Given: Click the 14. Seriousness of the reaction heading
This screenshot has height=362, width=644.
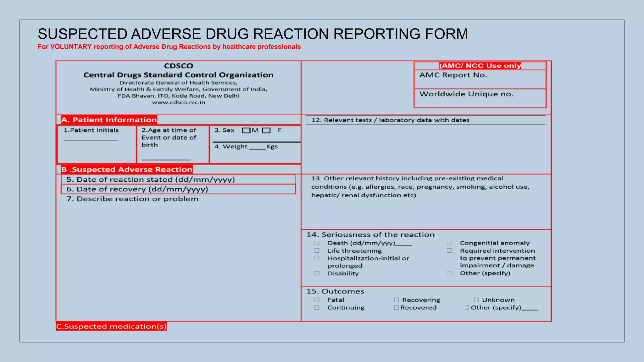Looking at the screenshot, I should click(x=370, y=235).
